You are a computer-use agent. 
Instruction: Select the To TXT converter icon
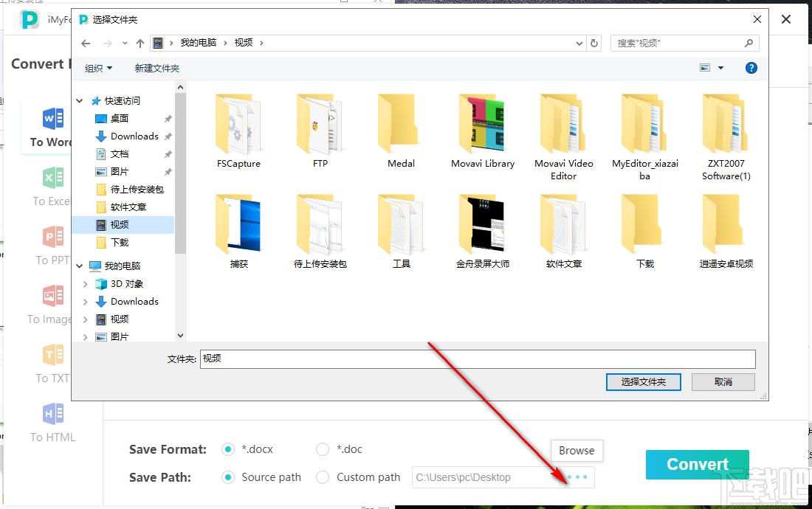click(x=53, y=356)
